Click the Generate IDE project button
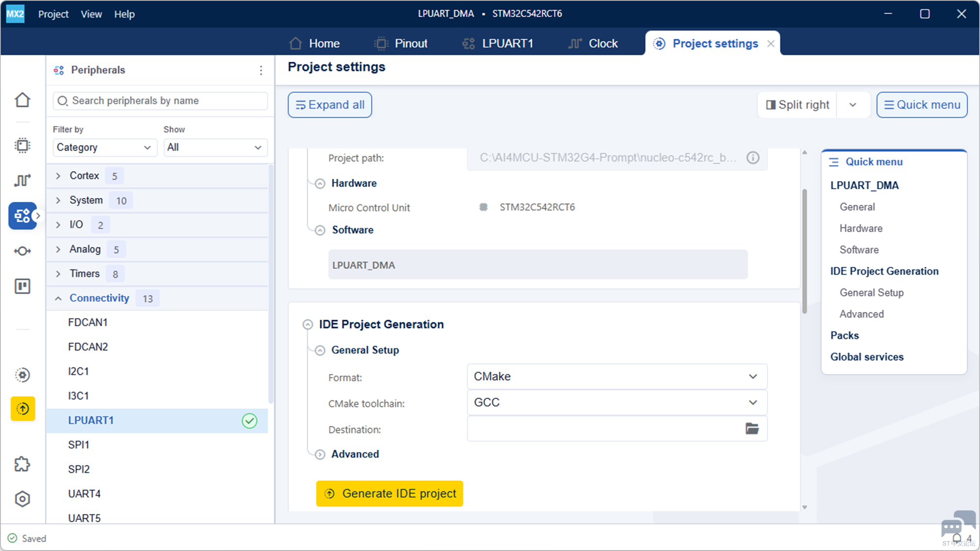The width and height of the screenshot is (980, 551). click(390, 493)
